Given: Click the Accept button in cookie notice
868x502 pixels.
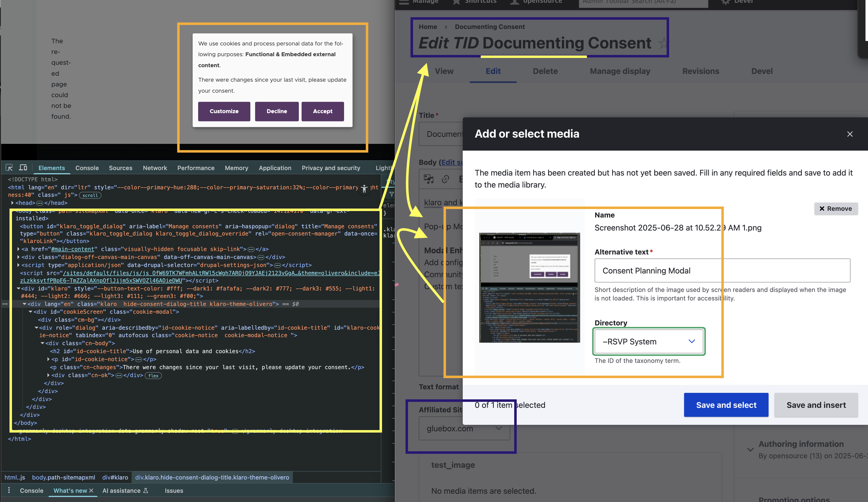Looking at the screenshot, I should point(322,111).
